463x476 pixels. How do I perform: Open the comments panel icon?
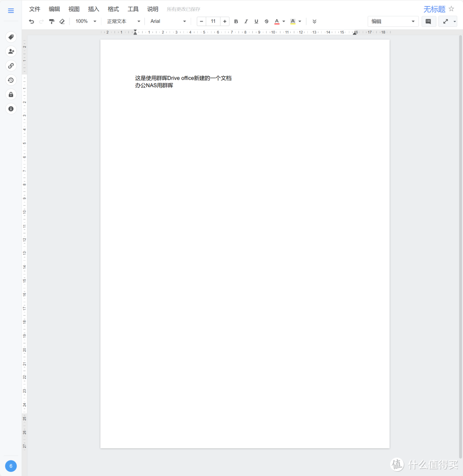(428, 21)
